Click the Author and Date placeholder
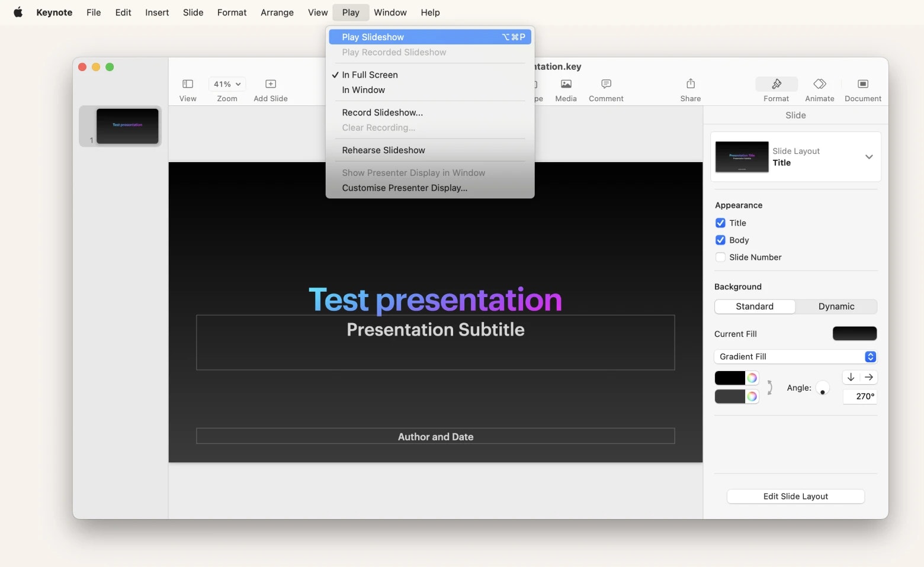The width and height of the screenshot is (924, 567). 435,436
